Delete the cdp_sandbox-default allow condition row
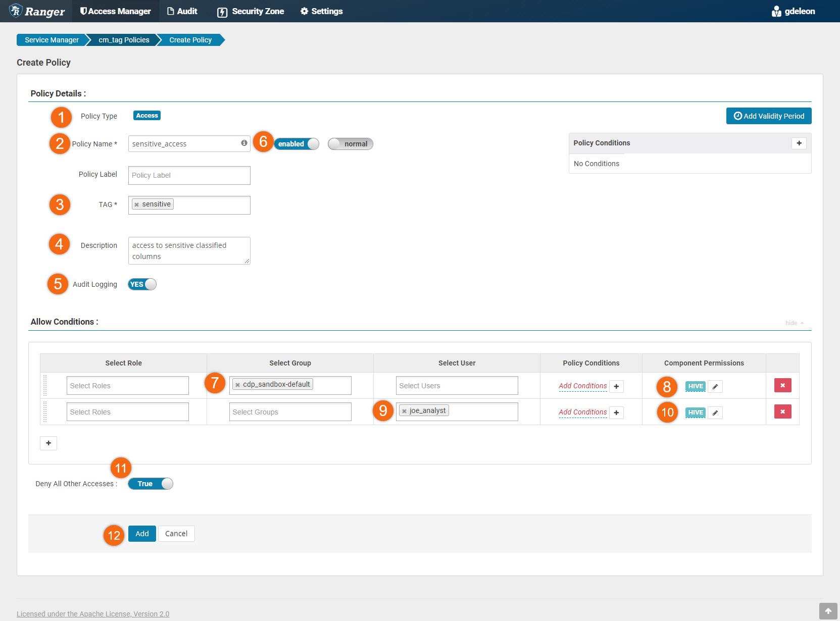The height and width of the screenshot is (621, 840). pos(782,386)
